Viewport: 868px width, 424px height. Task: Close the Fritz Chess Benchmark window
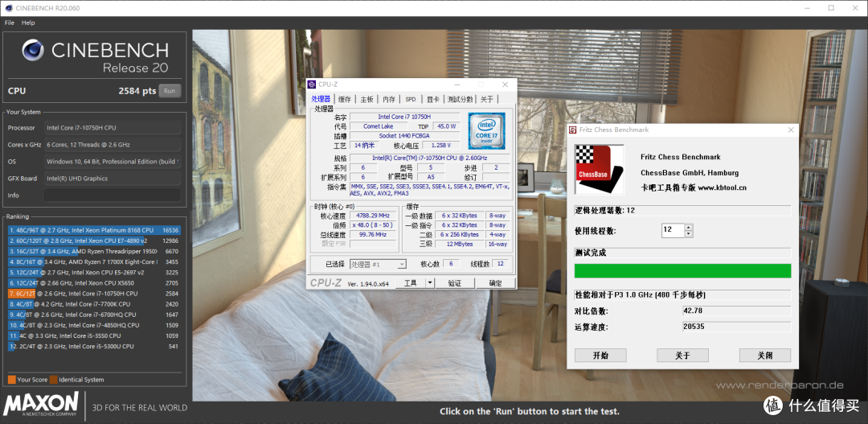791,130
